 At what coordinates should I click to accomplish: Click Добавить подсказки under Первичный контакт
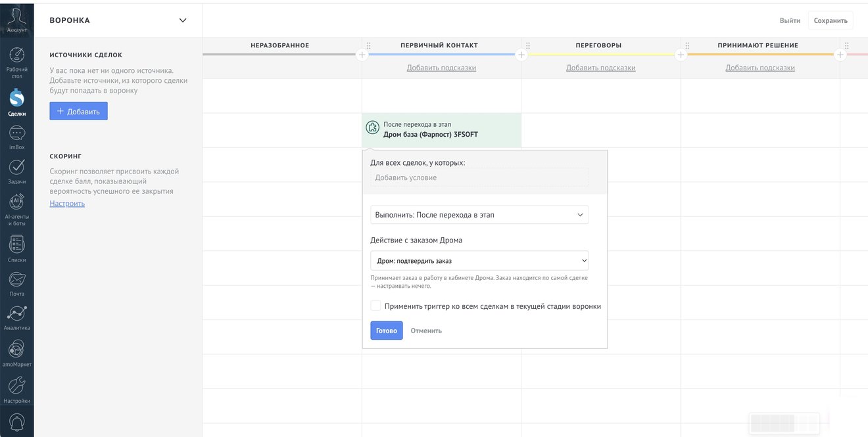(441, 68)
